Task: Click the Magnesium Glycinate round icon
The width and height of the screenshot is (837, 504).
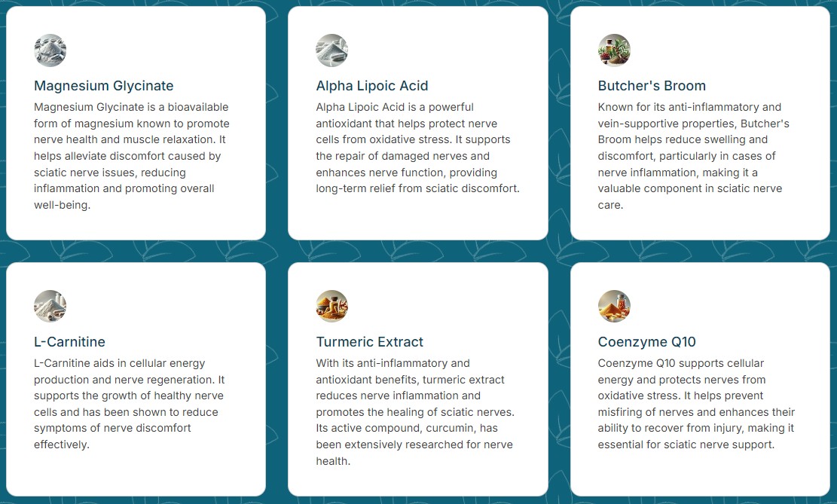Action: 50,50
